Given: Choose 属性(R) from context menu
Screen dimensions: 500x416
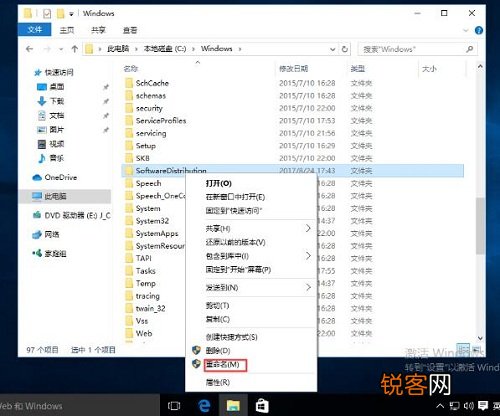Looking at the screenshot, I should (218, 382).
